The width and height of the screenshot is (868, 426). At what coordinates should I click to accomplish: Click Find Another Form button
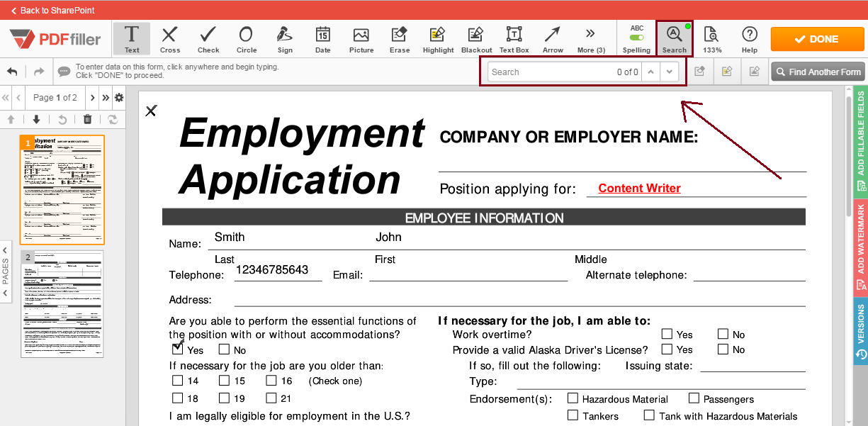pos(818,72)
